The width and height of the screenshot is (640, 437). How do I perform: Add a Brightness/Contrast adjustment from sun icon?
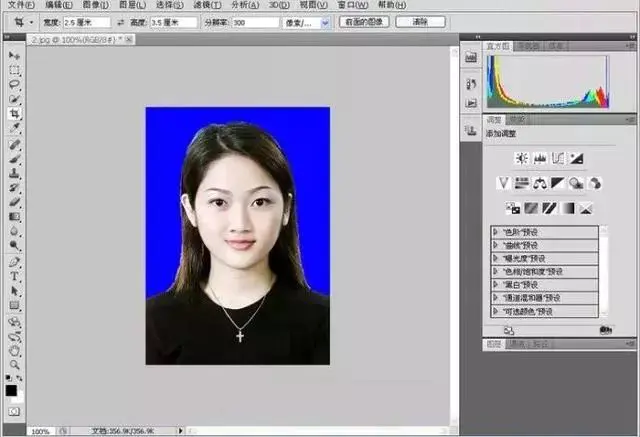point(521,158)
